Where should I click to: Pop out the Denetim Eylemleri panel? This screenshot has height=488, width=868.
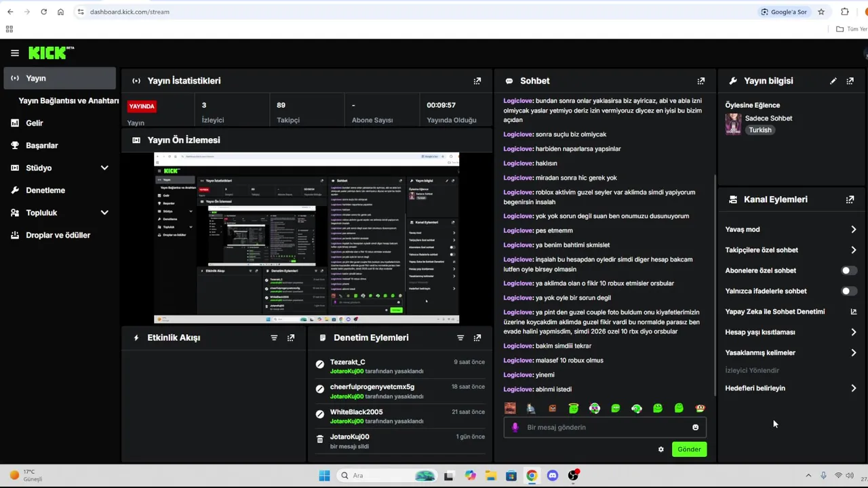477,338
